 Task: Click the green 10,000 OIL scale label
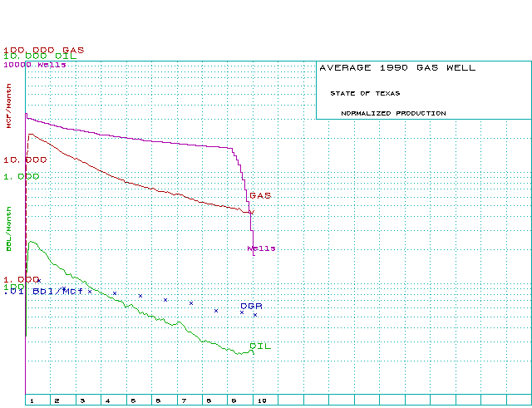pyautogui.click(x=42, y=57)
